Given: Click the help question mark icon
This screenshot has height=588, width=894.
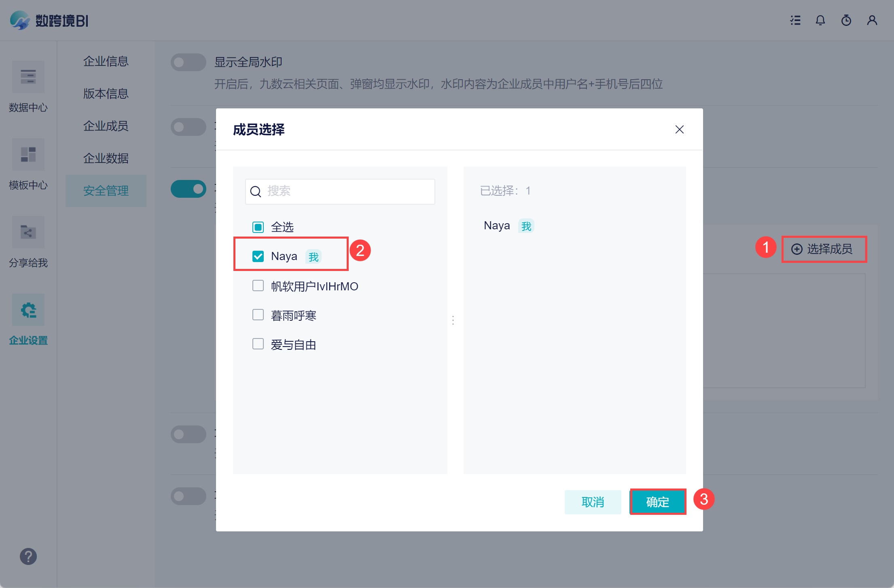Looking at the screenshot, I should pyautogui.click(x=28, y=556).
